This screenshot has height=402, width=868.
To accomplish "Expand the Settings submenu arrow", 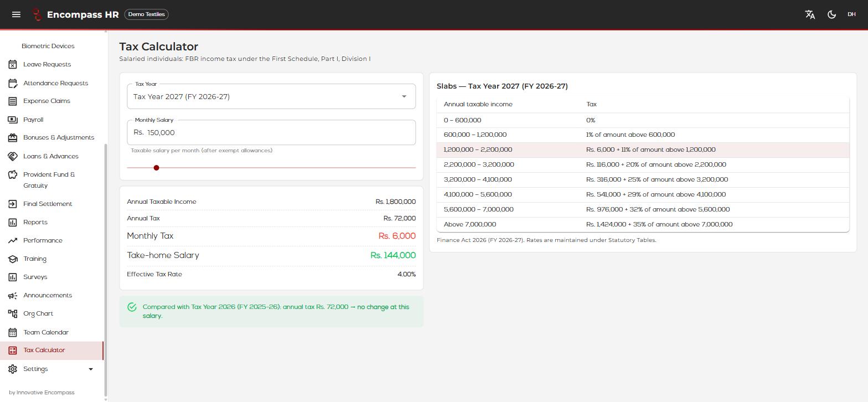I will 91,369.
